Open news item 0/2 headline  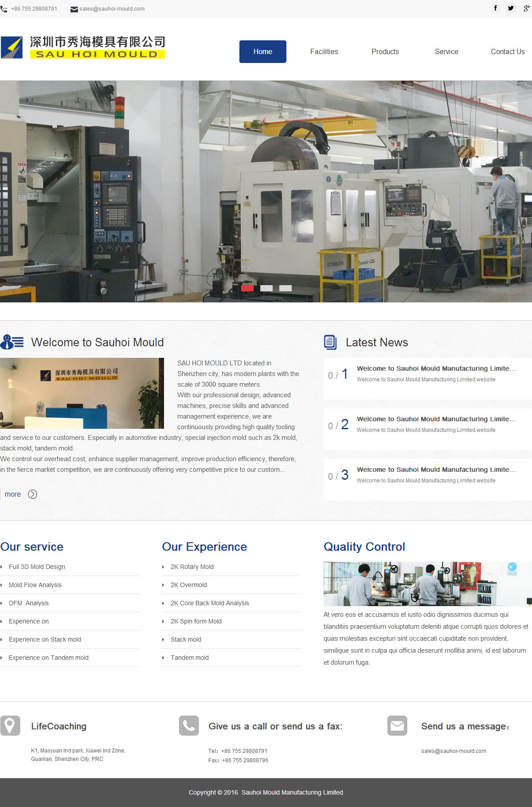click(x=436, y=419)
